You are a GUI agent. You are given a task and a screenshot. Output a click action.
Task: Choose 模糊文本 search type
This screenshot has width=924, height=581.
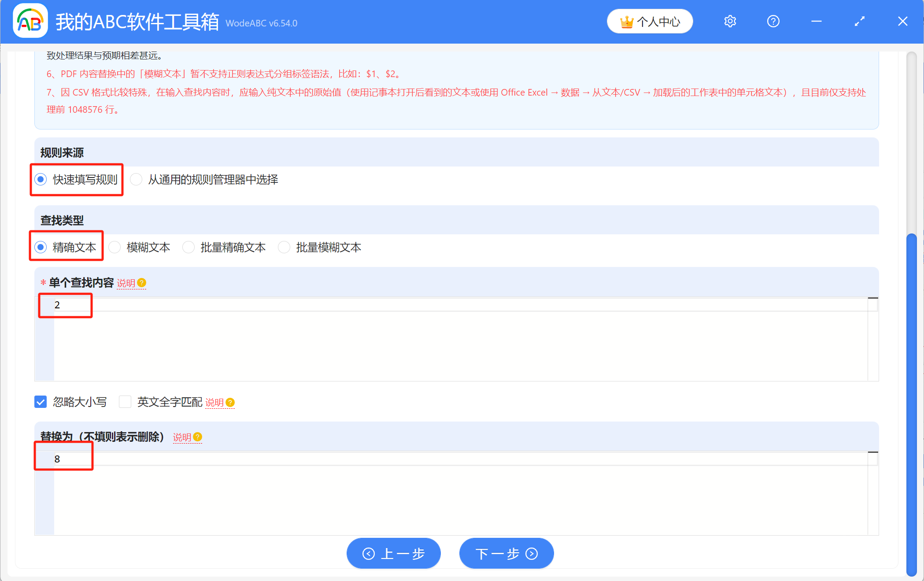point(115,247)
